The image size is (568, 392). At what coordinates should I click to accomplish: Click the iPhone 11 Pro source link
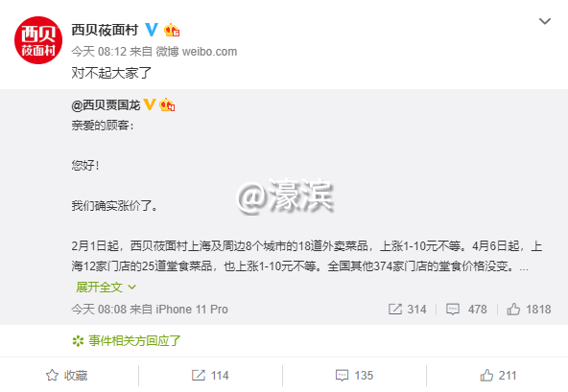(x=192, y=310)
